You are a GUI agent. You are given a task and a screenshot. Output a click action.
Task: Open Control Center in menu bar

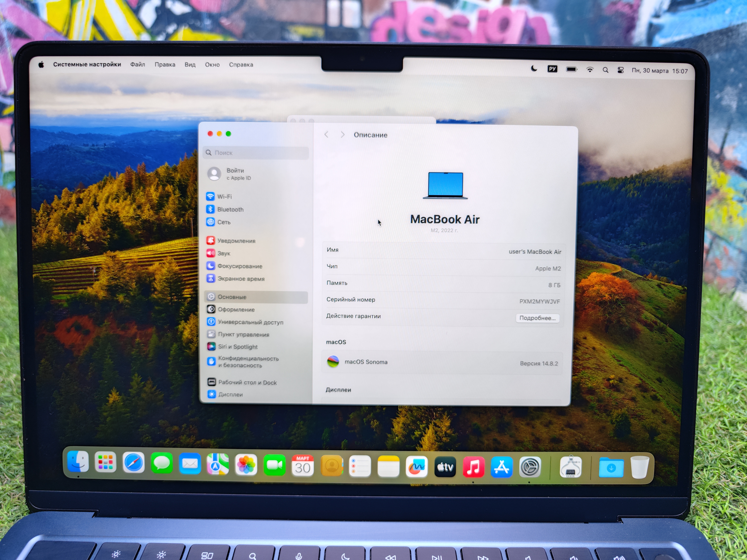point(620,70)
